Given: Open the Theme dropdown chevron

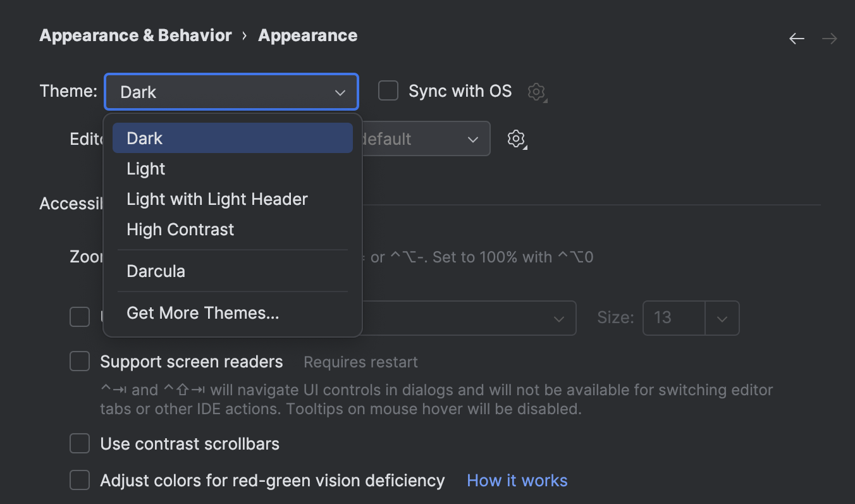Looking at the screenshot, I should 340,92.
